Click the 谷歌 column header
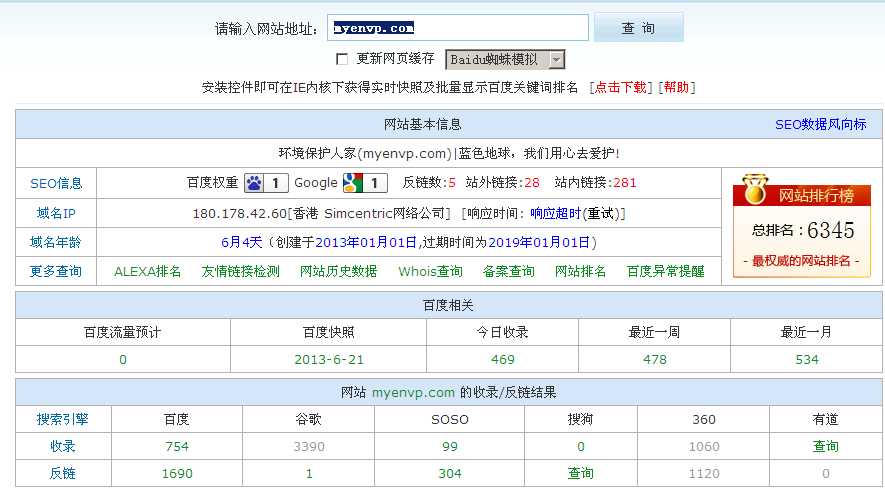The width and height of the screenshot is (885, 489). pyautogui.click(x=309, y=420)
